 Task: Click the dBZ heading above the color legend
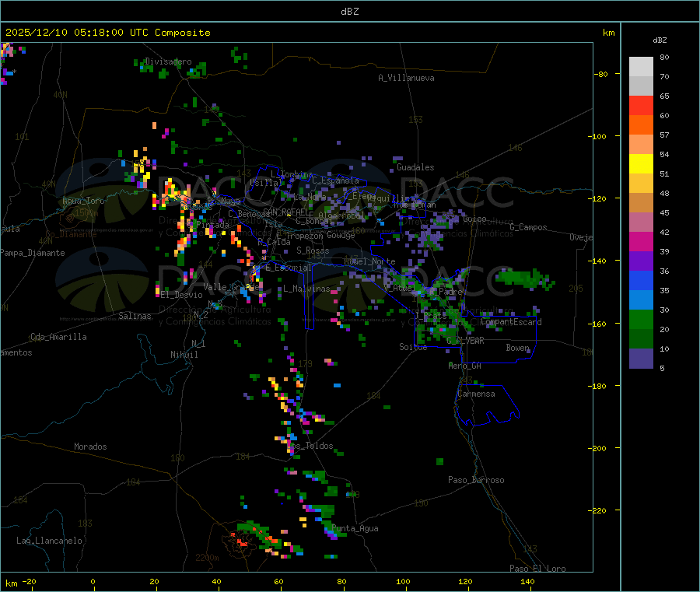pyautogui.click(x=660, y=40)
